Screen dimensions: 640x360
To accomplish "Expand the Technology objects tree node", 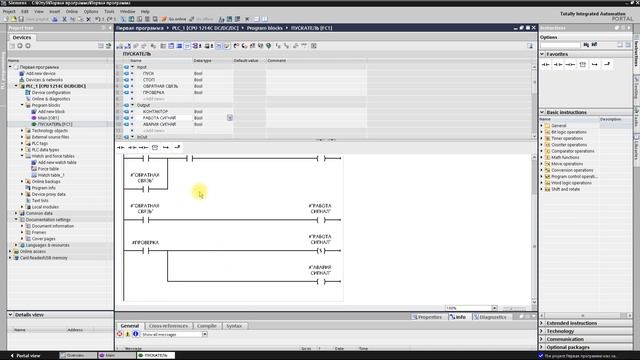I will coord(22,131).
